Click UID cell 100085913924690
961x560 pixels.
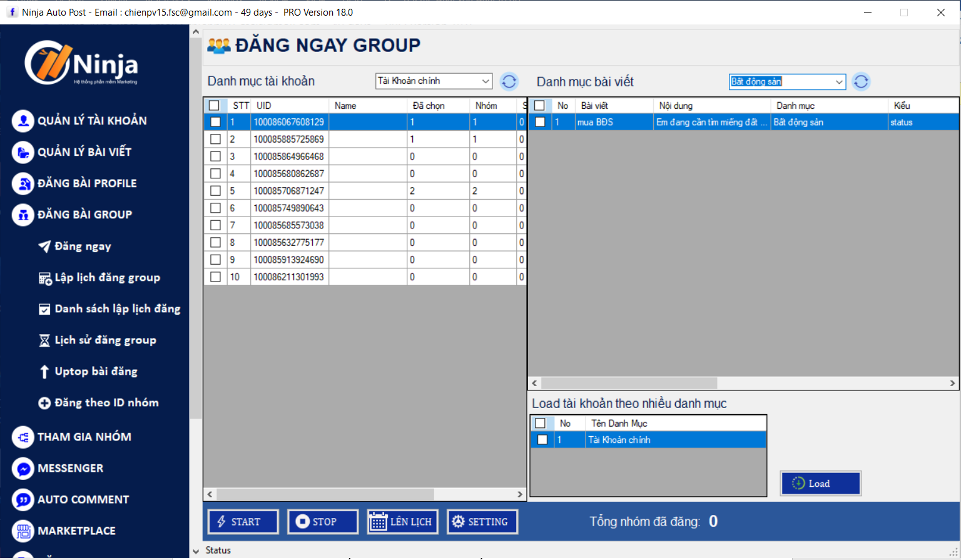(x=289, y=260)
